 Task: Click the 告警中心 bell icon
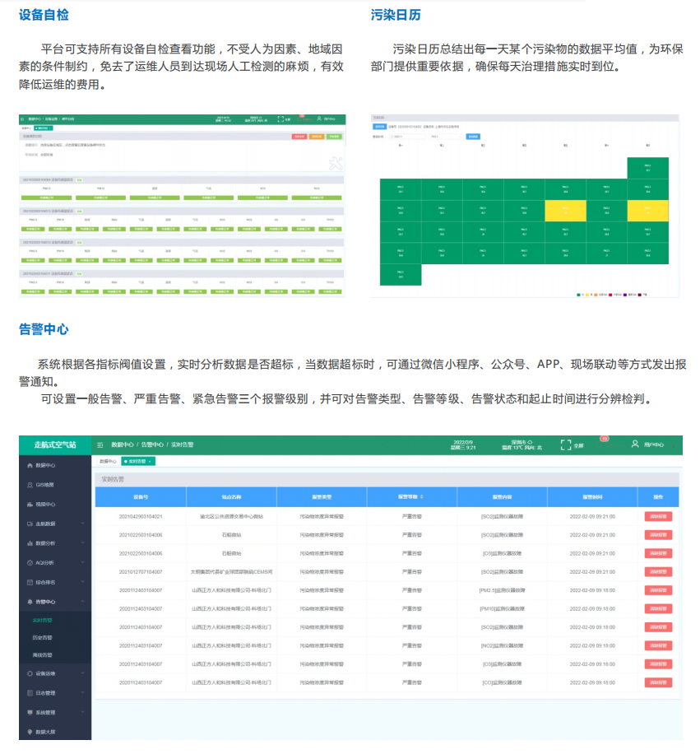(30, 602)
